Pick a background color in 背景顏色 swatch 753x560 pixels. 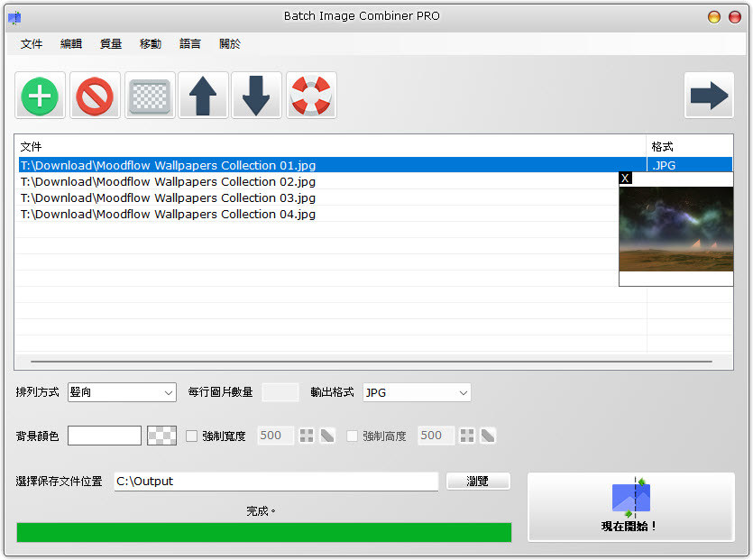[x=104, y=436]
